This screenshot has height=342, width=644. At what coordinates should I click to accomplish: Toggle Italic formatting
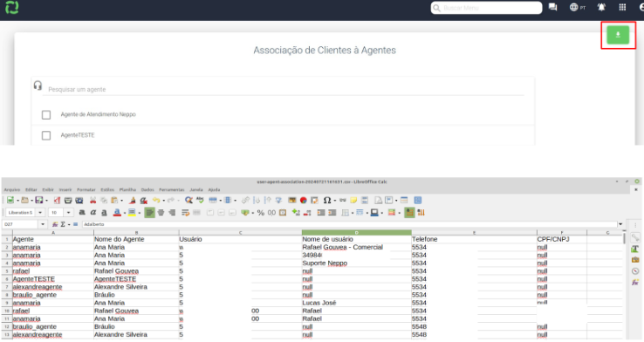93,212
